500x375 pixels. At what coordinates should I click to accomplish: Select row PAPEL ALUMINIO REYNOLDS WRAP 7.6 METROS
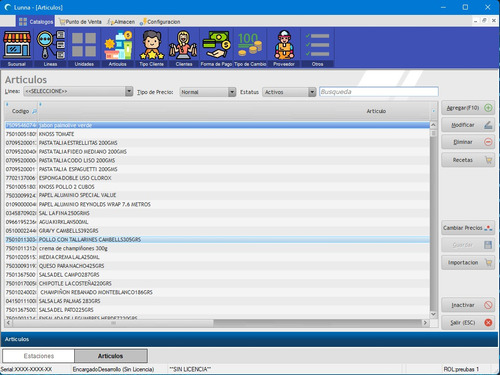click(217, 204)
